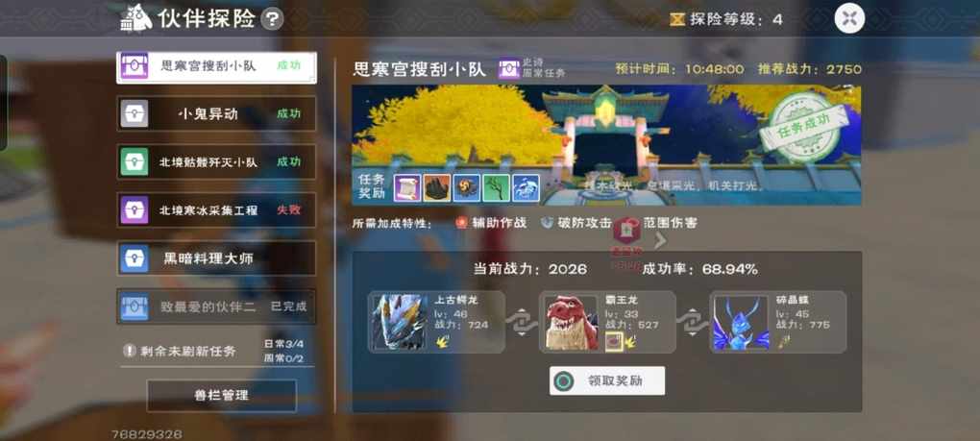The image size is (980, 441).
Task: Open 兽栏管理 beast pen management
Action: pos(221,396)
